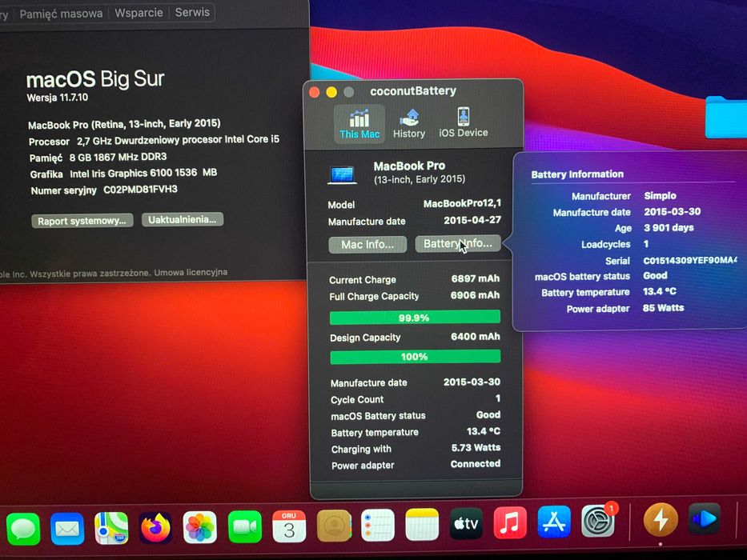
Task: Click the MacBookPro12,1 model value
Action: click(462, 203)
